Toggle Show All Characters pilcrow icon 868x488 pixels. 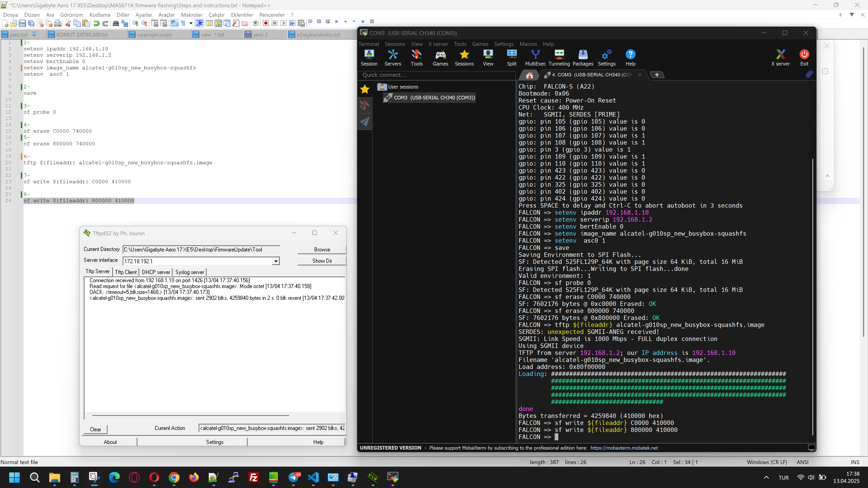pyautogui.click(x=183, y=23)
